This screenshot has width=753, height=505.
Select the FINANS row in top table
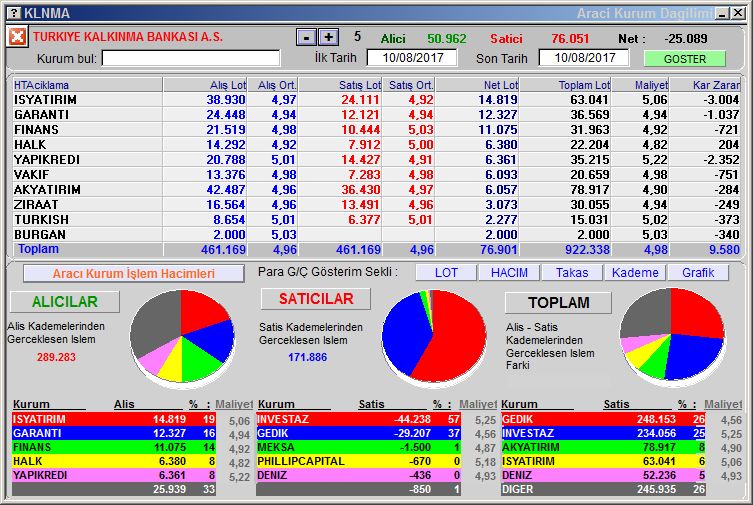(x=376, y=130)
